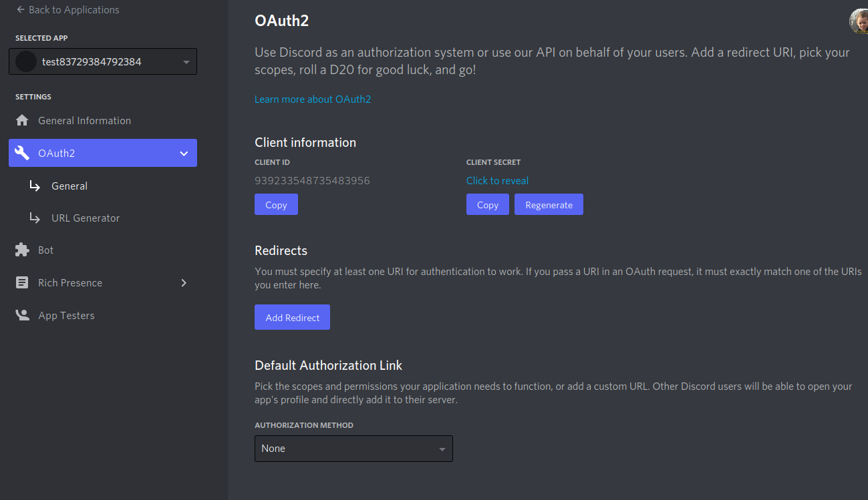
Task: Click to reveal the client secret
Action: click(497, 180)
